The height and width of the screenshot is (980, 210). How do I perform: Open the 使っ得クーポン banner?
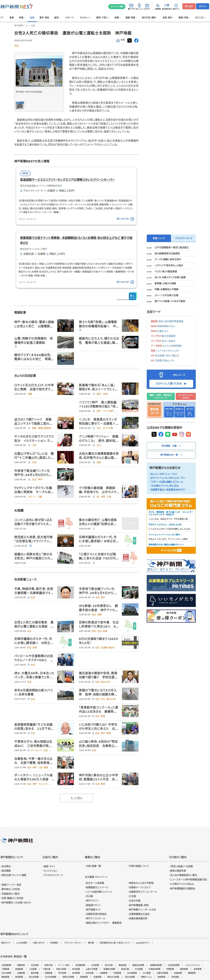(x=171, y=616)
